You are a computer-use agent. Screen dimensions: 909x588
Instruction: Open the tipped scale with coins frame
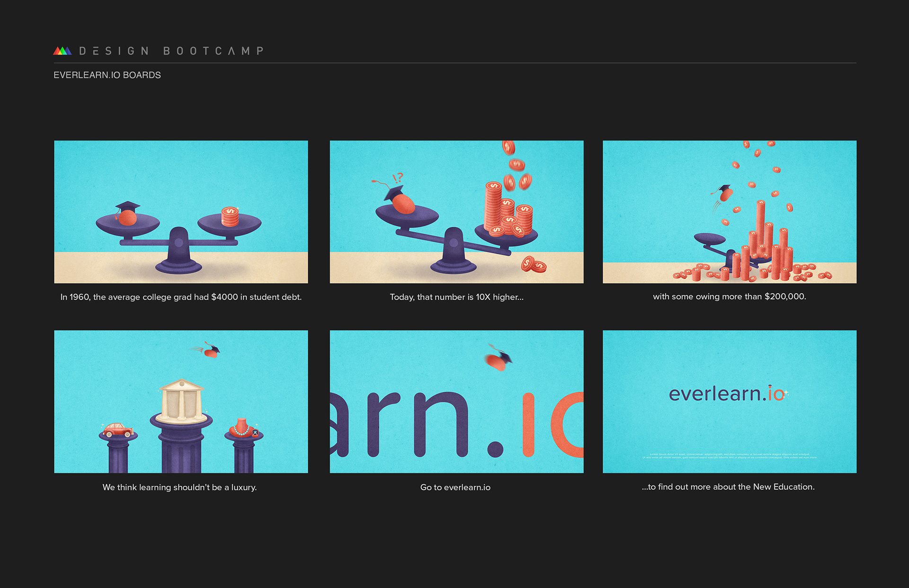click(x=456, y=212)
